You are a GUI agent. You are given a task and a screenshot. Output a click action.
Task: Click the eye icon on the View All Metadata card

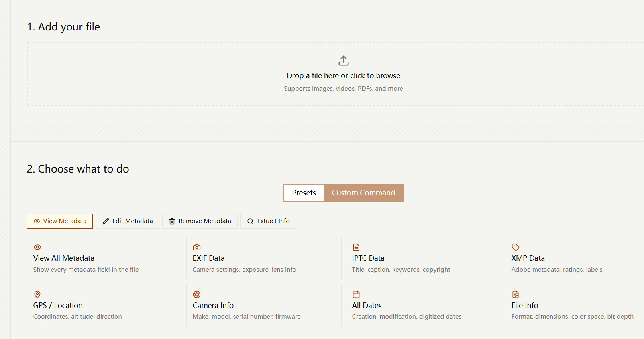(x=37, y=247)
